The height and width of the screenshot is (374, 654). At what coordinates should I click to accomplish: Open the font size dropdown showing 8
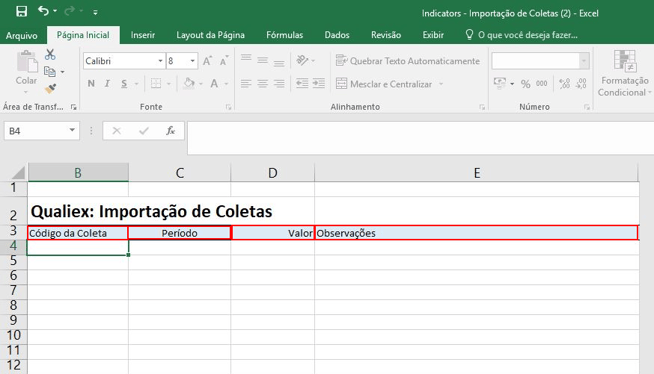tap(192, 61)
